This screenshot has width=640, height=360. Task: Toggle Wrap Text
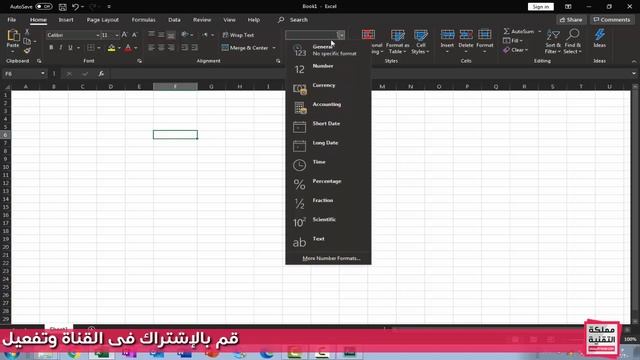pyautogui.click(x=238, y=35)
